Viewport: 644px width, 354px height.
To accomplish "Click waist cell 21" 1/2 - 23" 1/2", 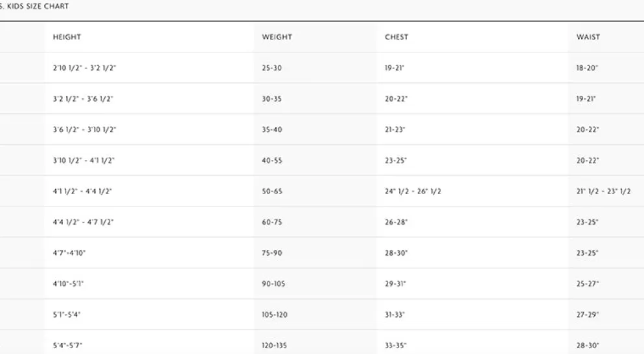I will point(603,191).
